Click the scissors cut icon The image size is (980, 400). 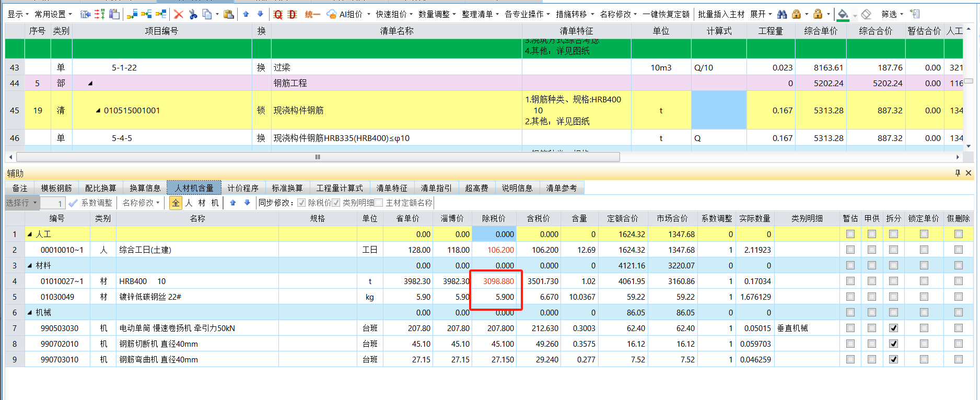(x=193, y=14)
